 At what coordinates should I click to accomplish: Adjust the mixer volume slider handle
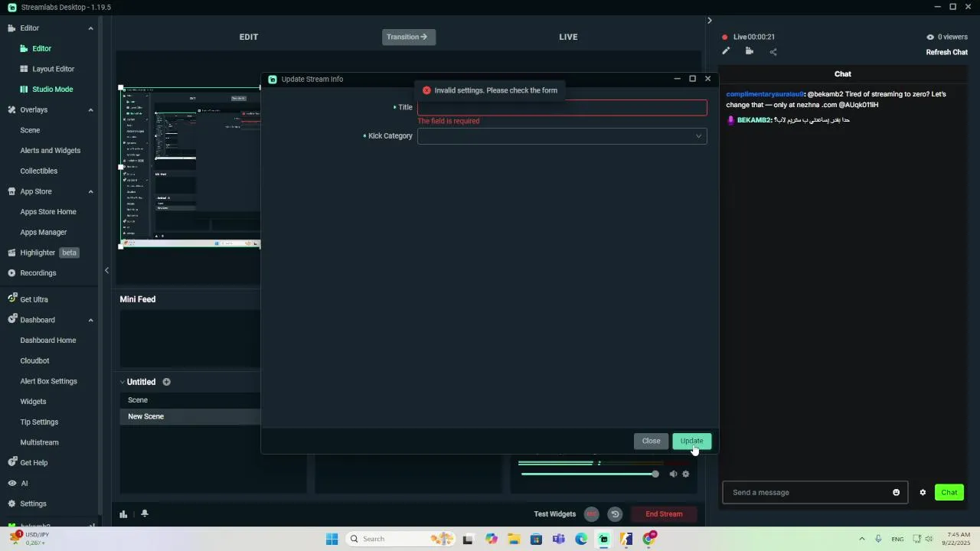(655, 474)
